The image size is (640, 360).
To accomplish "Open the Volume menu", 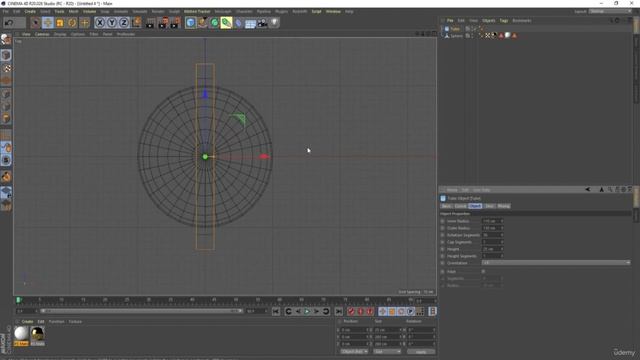I will (89, 11).
